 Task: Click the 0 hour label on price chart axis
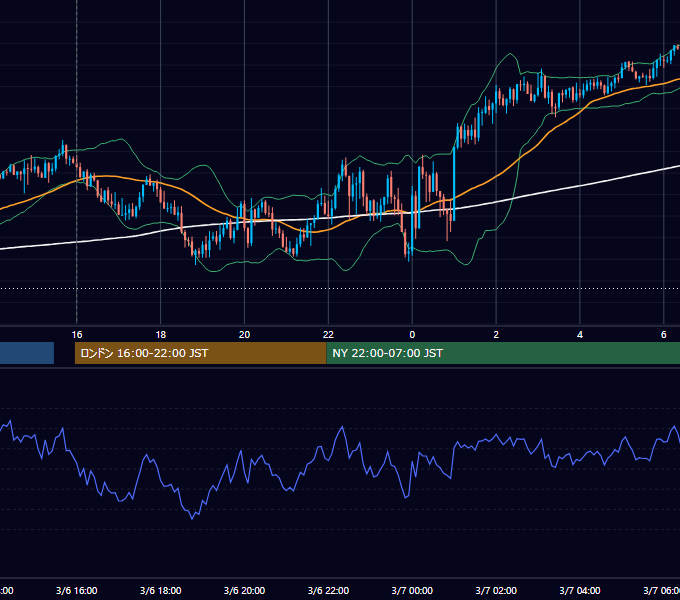412,334
